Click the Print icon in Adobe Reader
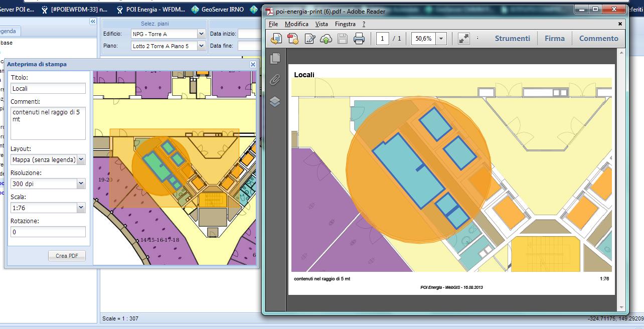Screen dimensions: 644x329 pyautogui.click(x=359, y=39)
